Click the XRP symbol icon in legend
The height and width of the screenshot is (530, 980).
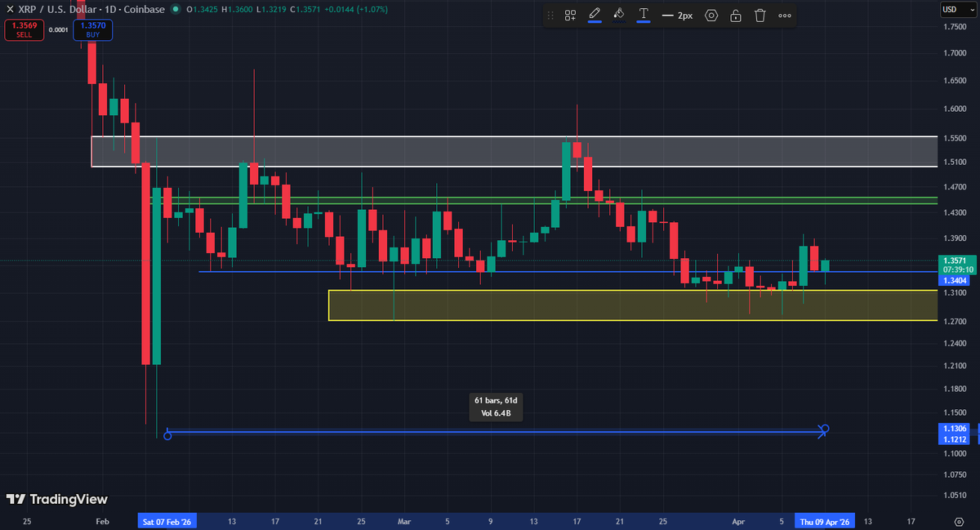9,9
